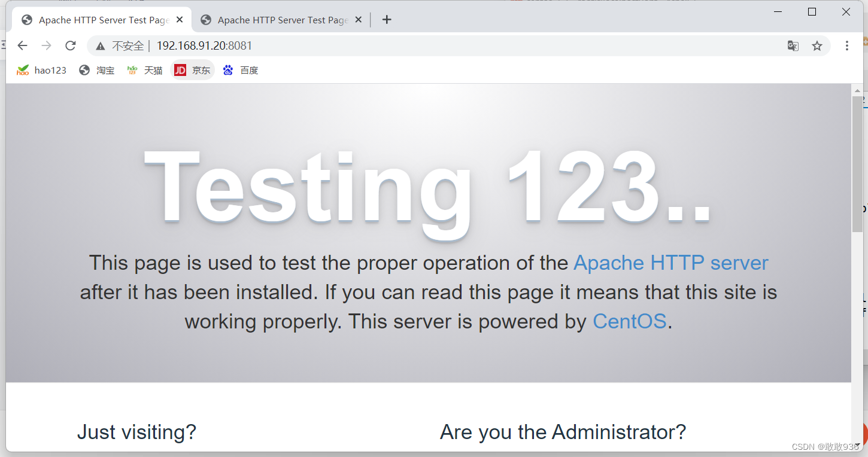Close the Chrome window

pos(846,12)
